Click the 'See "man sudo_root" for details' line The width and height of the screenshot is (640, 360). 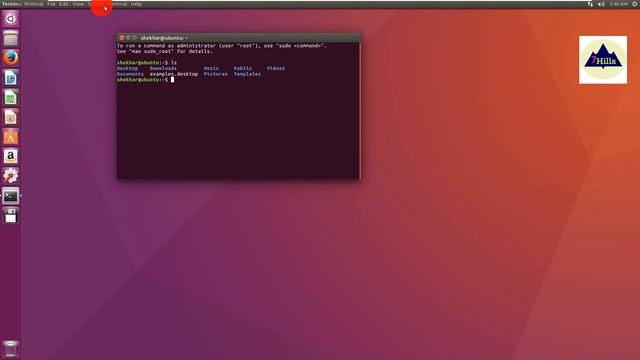click(x=164, y=51)
